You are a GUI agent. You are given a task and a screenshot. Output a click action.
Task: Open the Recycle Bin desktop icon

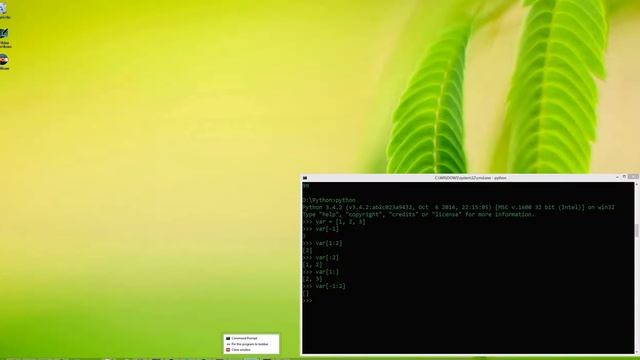coord(4,10)
